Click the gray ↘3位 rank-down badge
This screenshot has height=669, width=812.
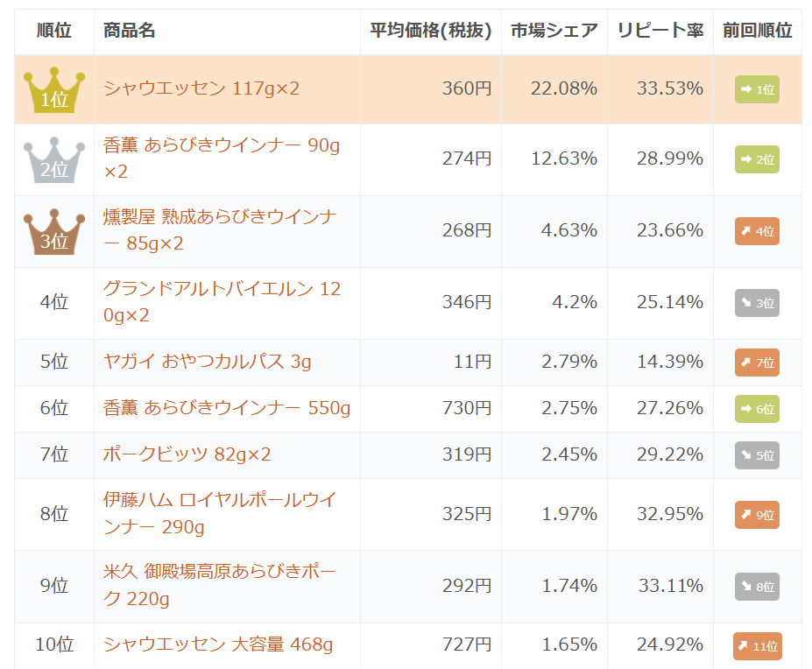click(757, 302)
